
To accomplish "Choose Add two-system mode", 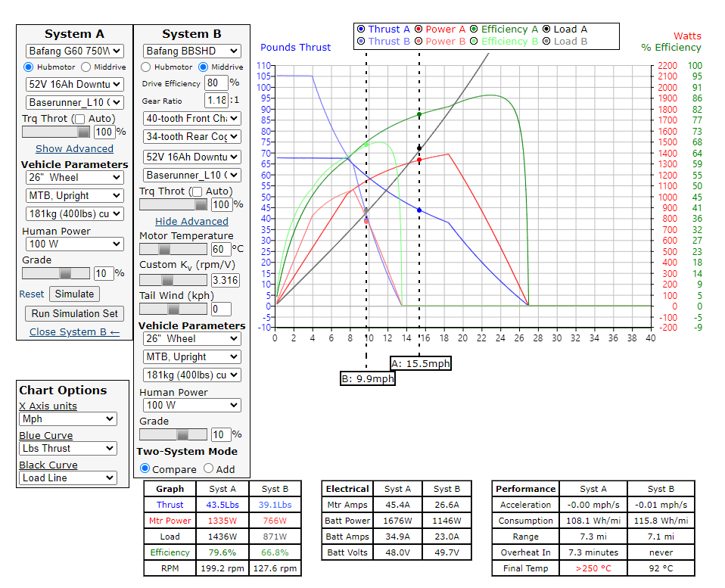I will tap(209, 469).
